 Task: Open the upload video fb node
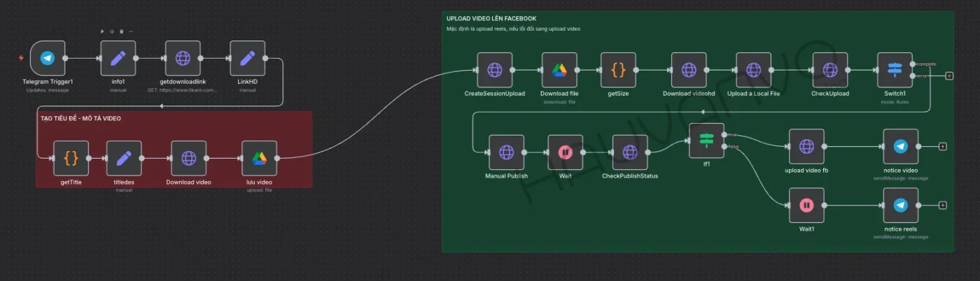pos(806,146)
